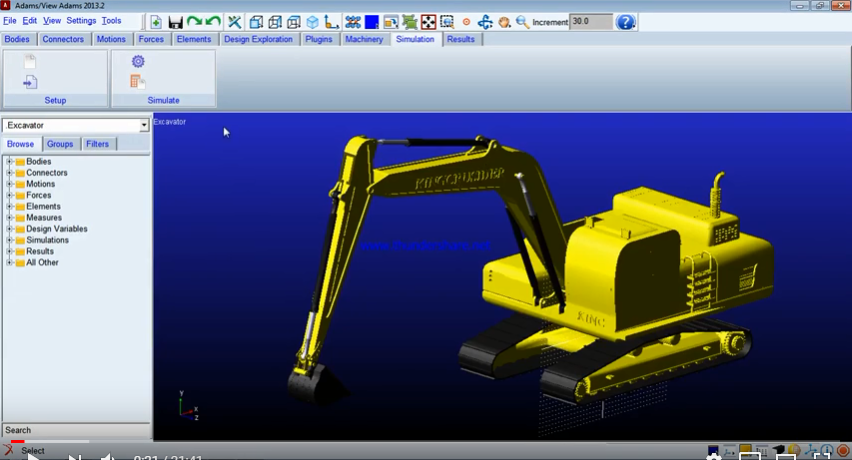The height and width of the screenshot is (460, 852).
Task: Open the File menu
Action: [10, 21]
